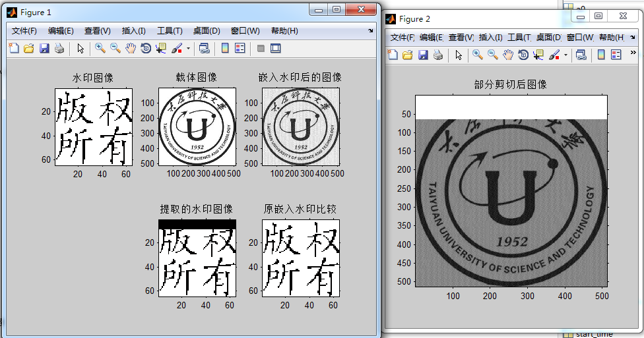Image resolution: width=644 pixels, height=338 pixels.
Task: Open 查看(V) menu in Figure 2
Action: (x=461, y=38)
